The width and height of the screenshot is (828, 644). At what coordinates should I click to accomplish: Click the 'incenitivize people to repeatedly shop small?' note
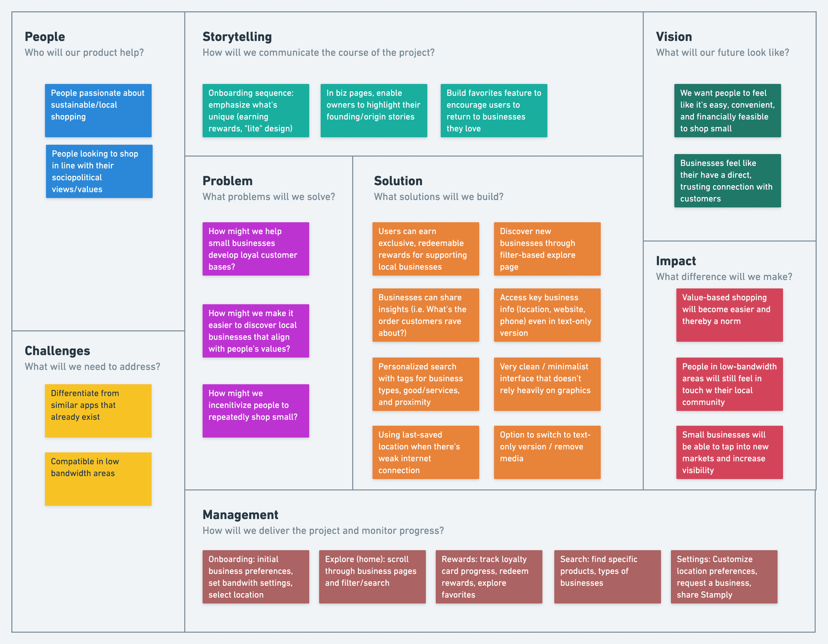(256, 411)
